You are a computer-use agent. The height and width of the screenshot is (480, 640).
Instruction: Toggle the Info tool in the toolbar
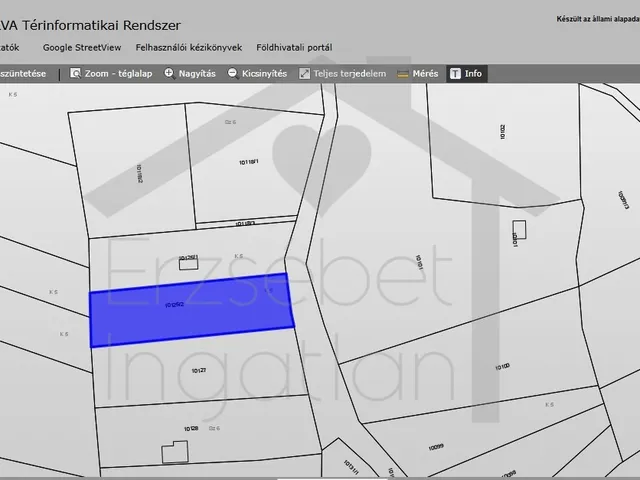[x=466, y=73]
